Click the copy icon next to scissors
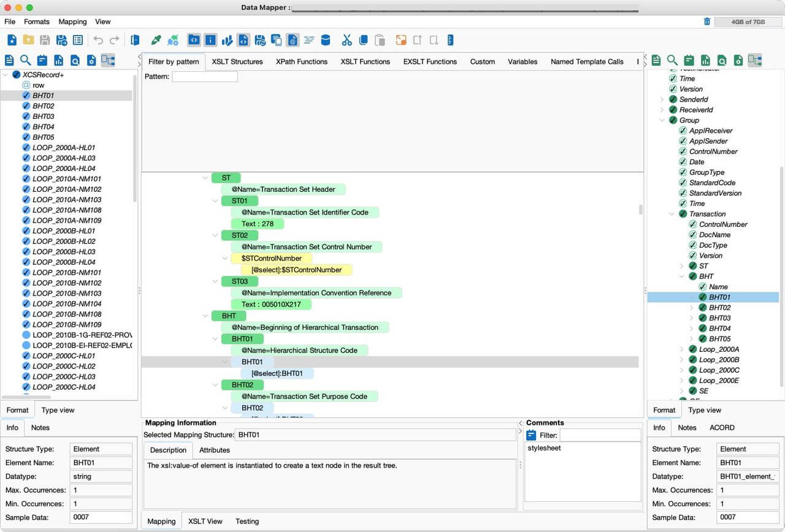785x532 pixels. pyautogui.click(x=363, y=40)
